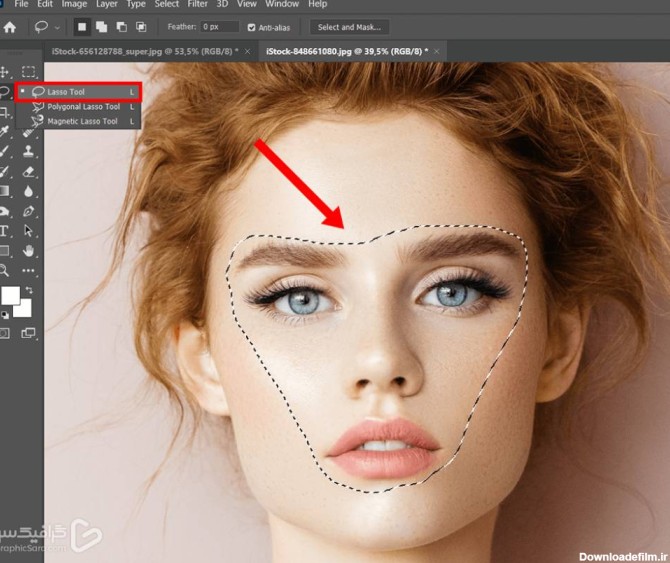Select the Hand tool
670x563 pixels.
(x=29, y=250)
